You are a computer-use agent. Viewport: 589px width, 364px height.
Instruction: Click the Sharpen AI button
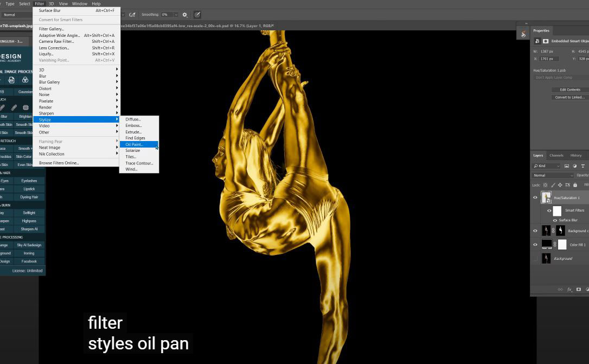(29, 229)
